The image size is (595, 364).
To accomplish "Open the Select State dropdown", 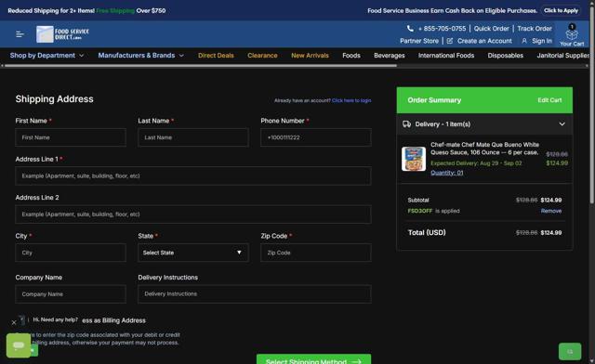I will coord(193,253).
